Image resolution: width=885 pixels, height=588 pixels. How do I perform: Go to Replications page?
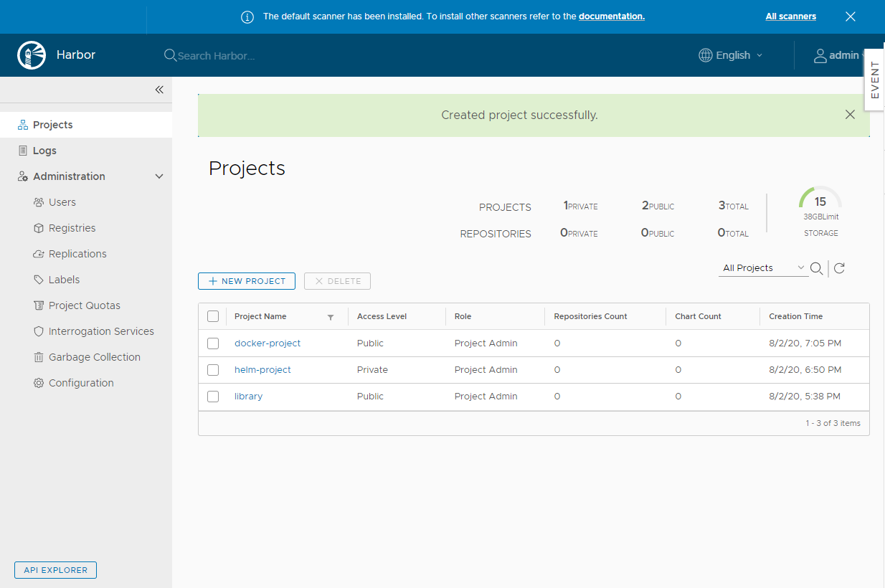pos(77,254)
